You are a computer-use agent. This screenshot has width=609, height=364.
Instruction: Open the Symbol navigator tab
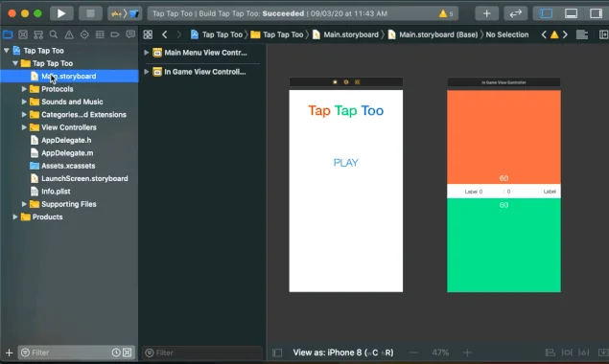[38, 34]
